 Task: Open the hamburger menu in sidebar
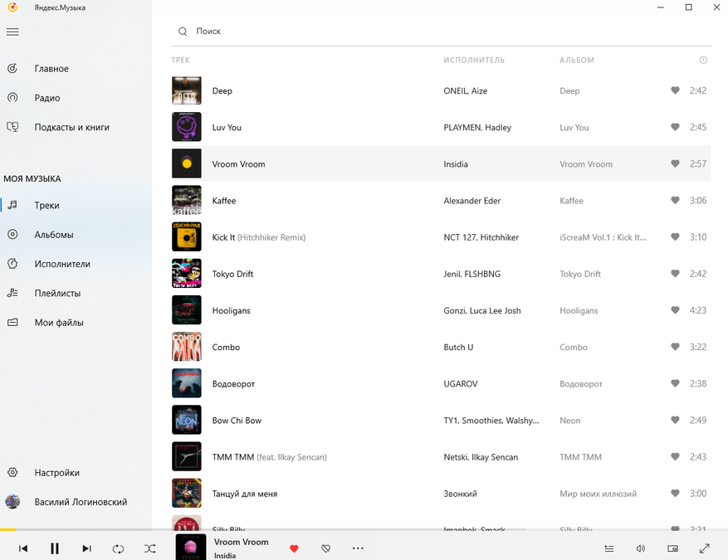pyautogui.click(x=12, y=32)
